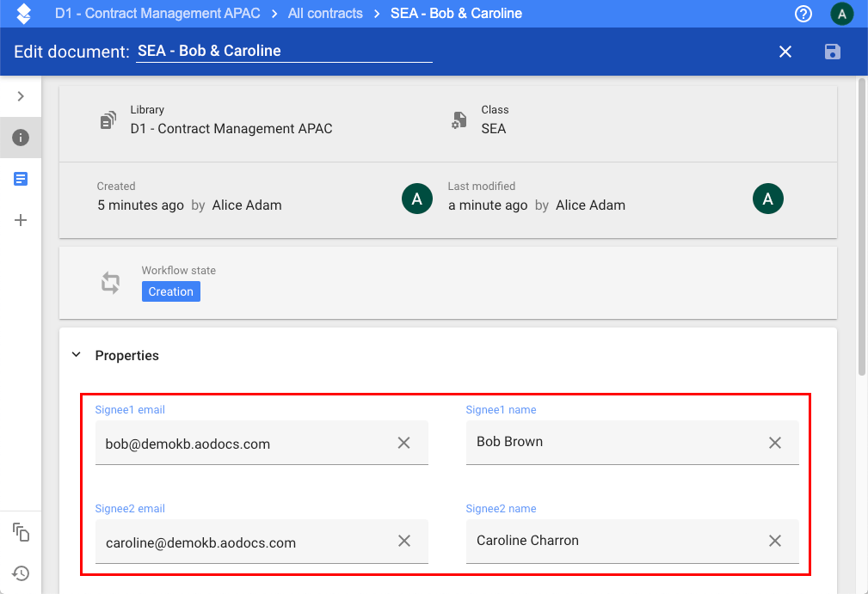Click the AoDocs logo in the top bar
Image resolution: width=868 pixels, height=594 pixels.
(22, 14)
